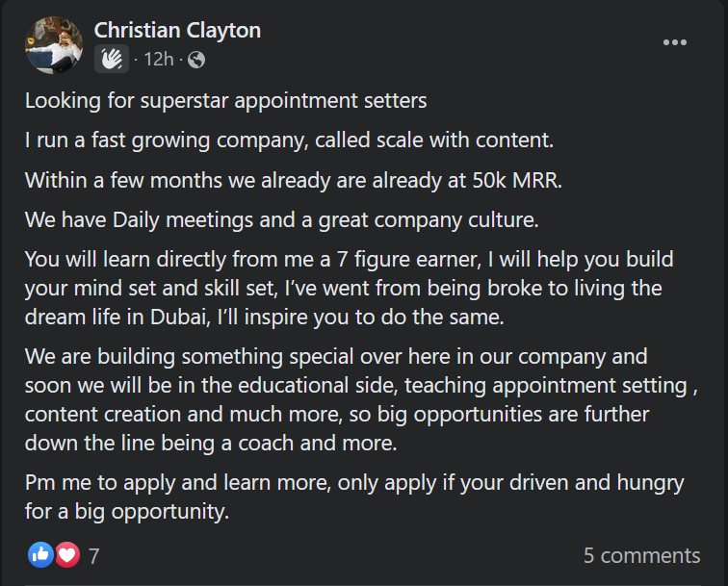This screenshot has width=728, height=586.
Task: Click the word 'Dubai' in the post
Action: pos(180,318)
